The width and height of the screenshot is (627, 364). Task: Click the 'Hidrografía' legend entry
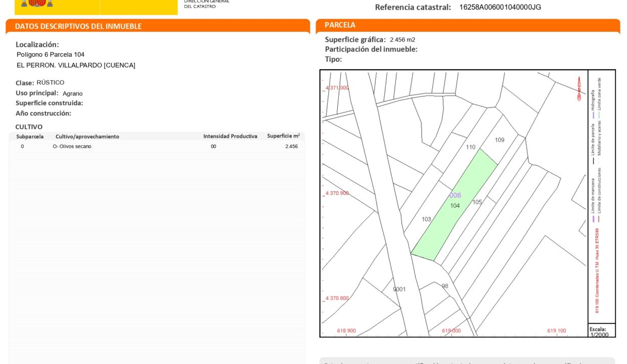[593, 104]
